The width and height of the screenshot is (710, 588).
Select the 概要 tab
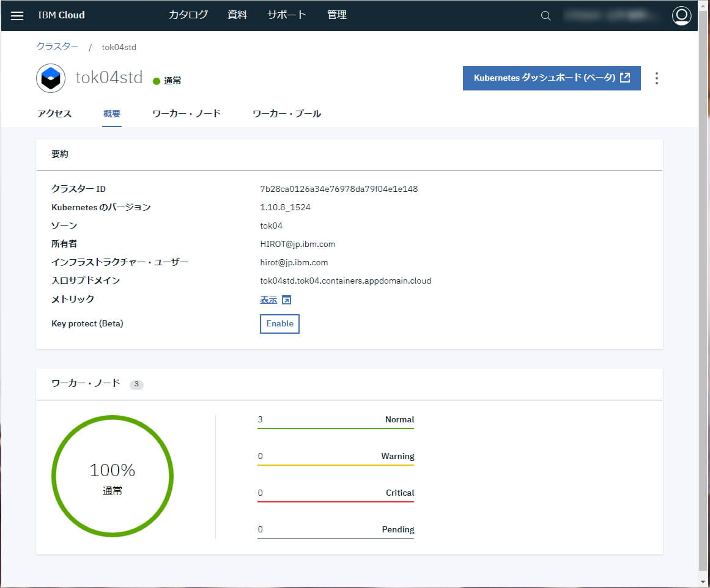pos(112,114)
